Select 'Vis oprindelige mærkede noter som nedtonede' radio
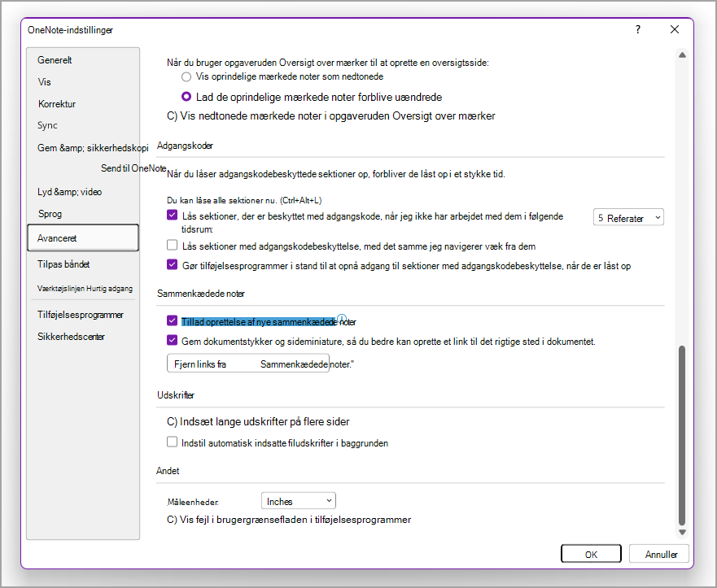 tap(186, 76)
